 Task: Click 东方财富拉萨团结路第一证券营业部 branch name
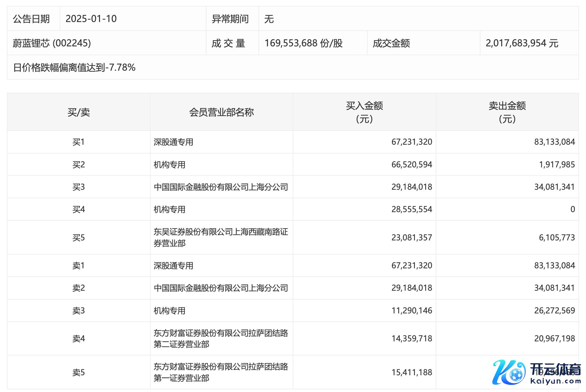pos(221,372)
